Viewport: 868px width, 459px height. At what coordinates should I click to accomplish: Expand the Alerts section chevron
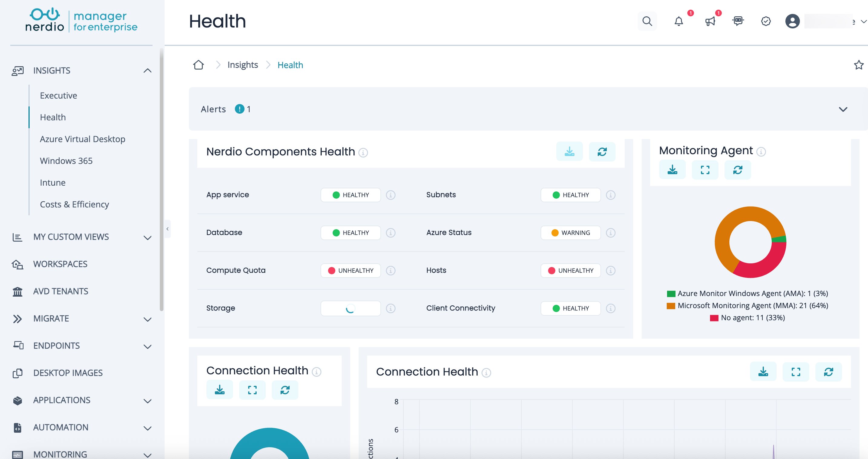coord(843,109)
